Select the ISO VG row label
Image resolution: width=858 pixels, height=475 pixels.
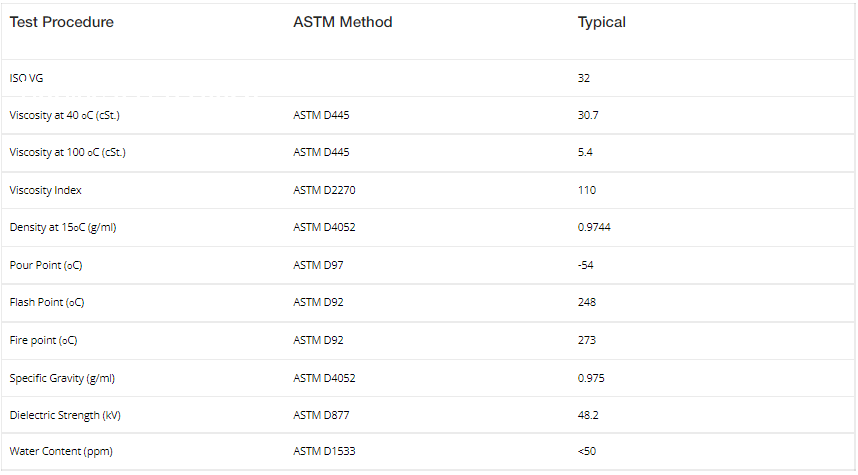pos(26,78)
